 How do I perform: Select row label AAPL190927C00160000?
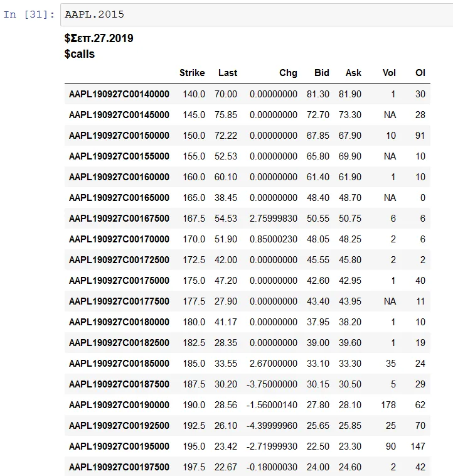(119, 177)
